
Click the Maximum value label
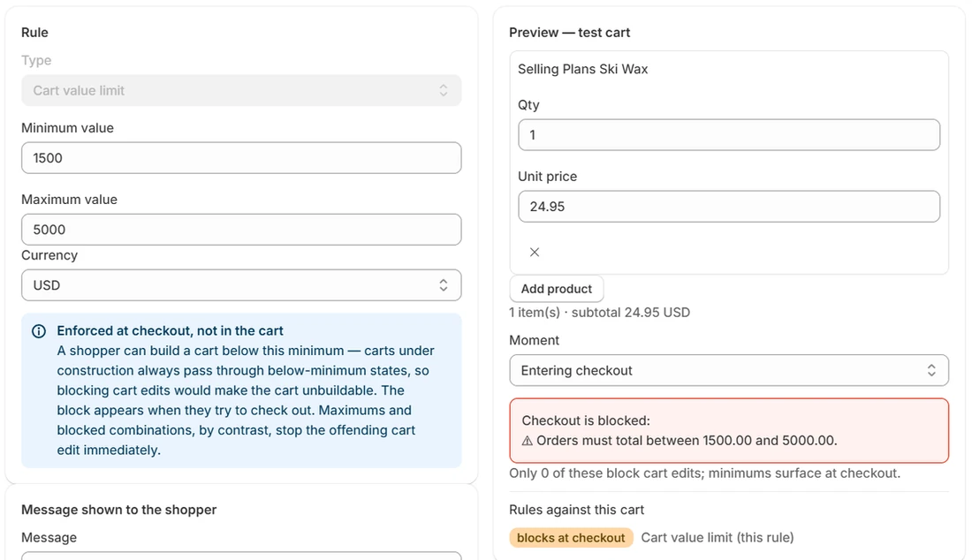(70, 200)
